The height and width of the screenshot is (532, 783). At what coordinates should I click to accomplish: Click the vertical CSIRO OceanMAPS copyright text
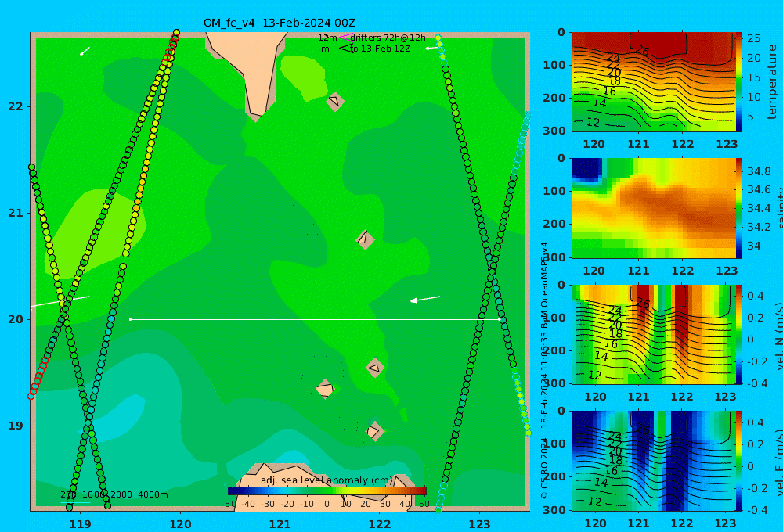tap(544, 370)
